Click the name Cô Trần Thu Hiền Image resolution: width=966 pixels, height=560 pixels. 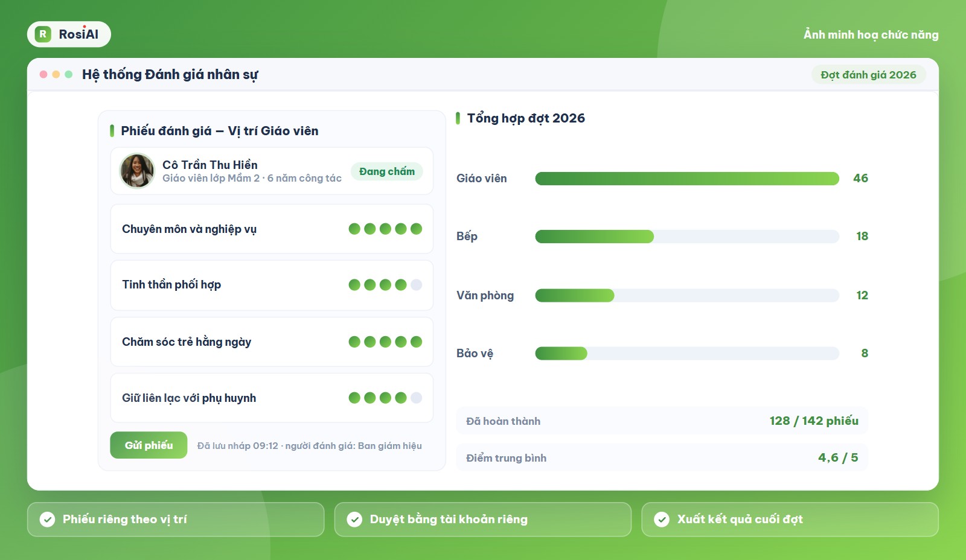pyautogui.click(x=210, y=165)
